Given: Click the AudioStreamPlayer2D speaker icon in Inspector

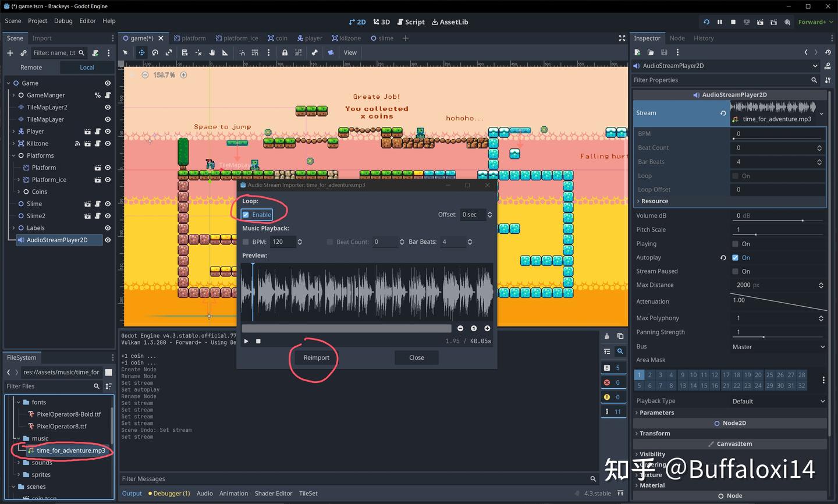Looking at the screenshot, I should 696,94.
